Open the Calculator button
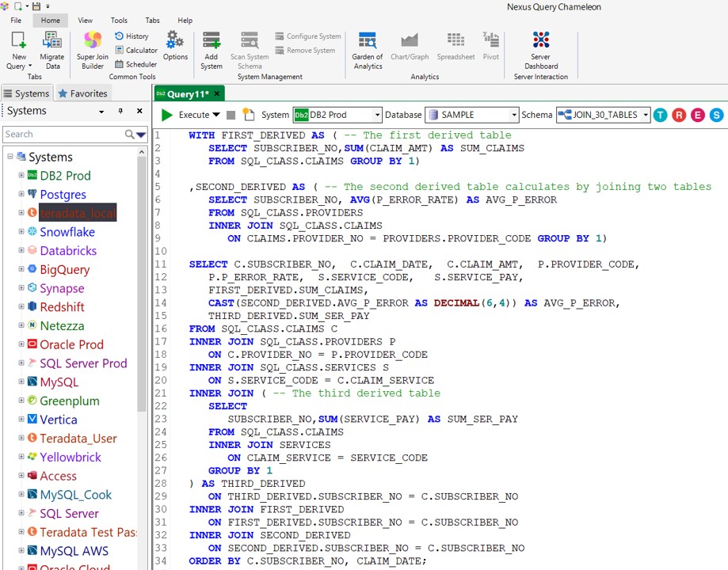The width and height of the screenshot is (728, 570). 135,50
